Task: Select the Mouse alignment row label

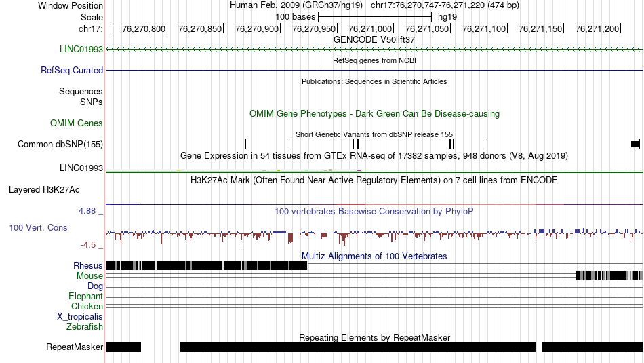Action: 89,276
